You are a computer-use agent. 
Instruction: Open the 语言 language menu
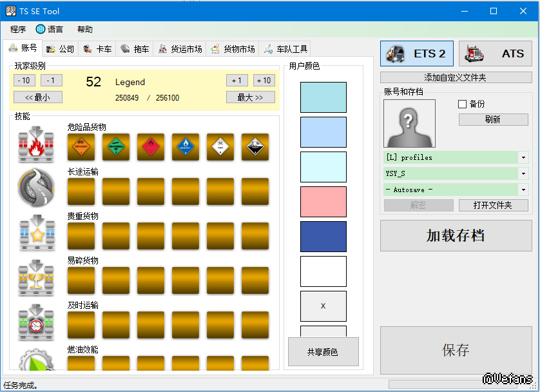click(50, 29)
